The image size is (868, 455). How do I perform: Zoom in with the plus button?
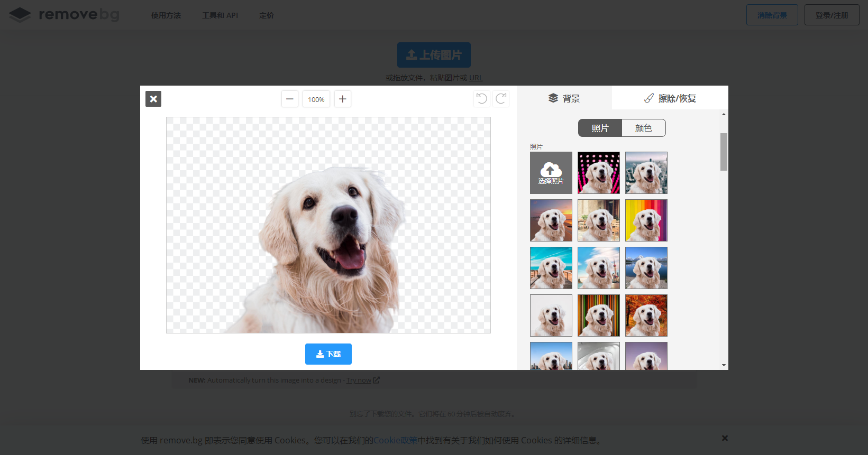[343, 99]
